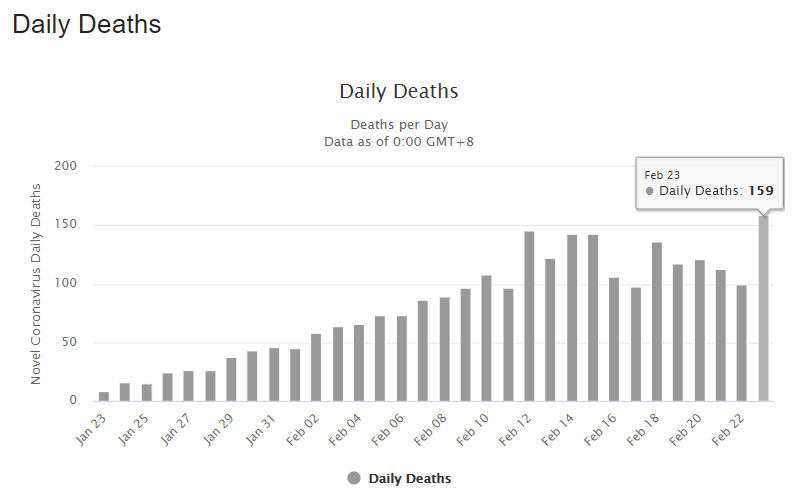Screen dimensions: 803x499
Task: Click the Feb 12 bar
Action: pos(529,316)
